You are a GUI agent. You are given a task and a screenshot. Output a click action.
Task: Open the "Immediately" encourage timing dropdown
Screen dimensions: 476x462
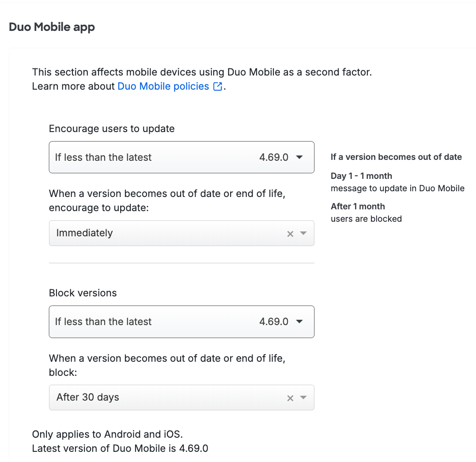pyautogui.click(x=168, y=233)
